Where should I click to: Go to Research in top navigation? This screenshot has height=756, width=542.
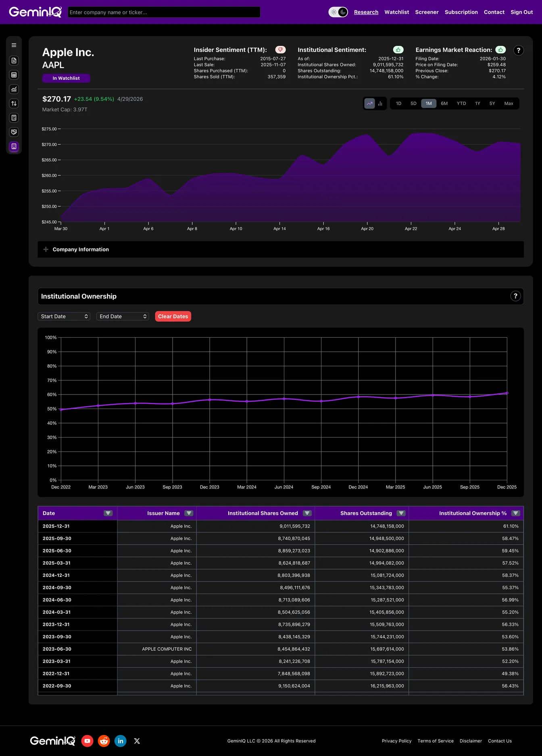(366, 12)
